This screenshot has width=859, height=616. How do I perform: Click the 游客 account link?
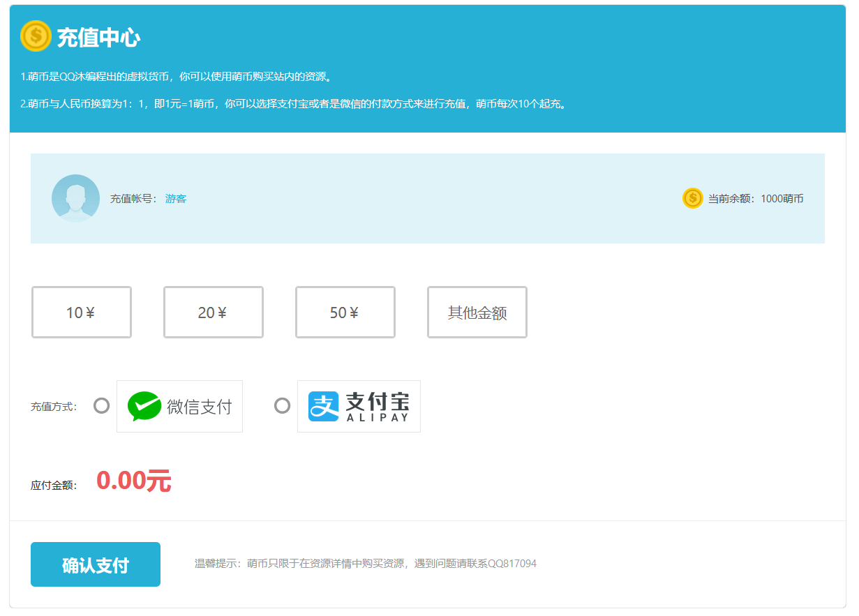coord(175,198)
